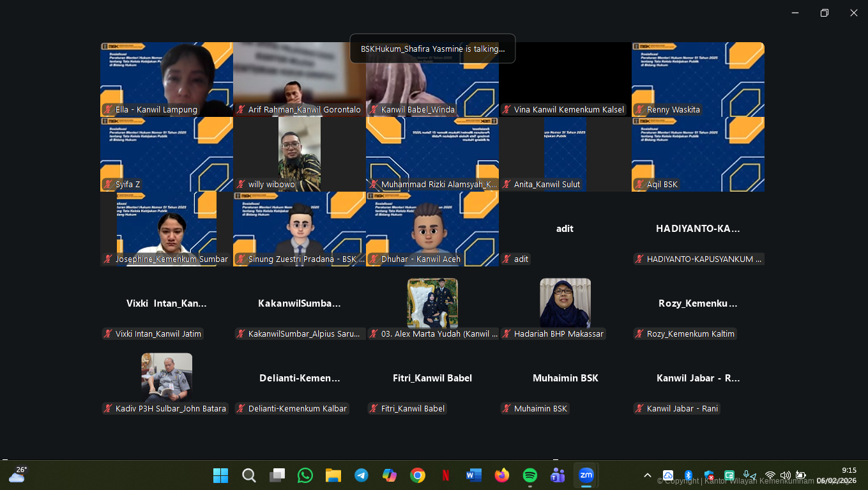Launch Google Chrome from the taskbar
Viewport: 868px width, 490px height.
417,475
